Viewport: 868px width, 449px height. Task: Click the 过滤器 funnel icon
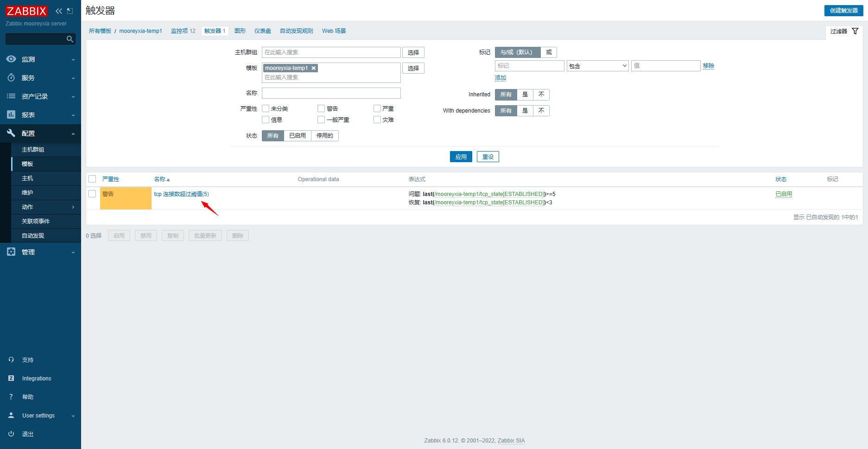click(x=855, y=31)
